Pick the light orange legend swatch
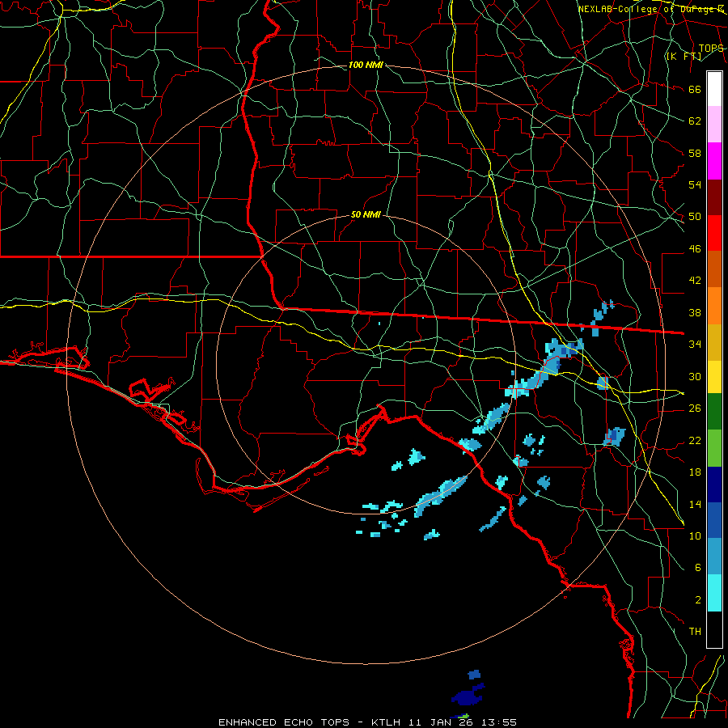728x728 pixels. tap(714, 306)
